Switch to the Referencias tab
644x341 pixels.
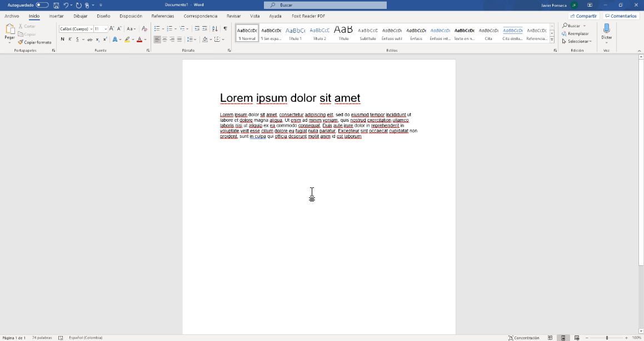(163, 16)
